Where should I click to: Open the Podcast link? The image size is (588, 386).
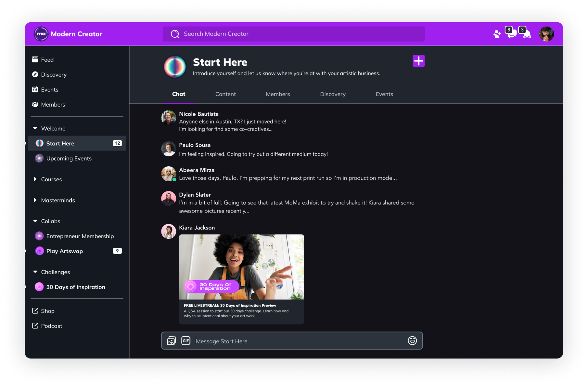coord(52,326)
